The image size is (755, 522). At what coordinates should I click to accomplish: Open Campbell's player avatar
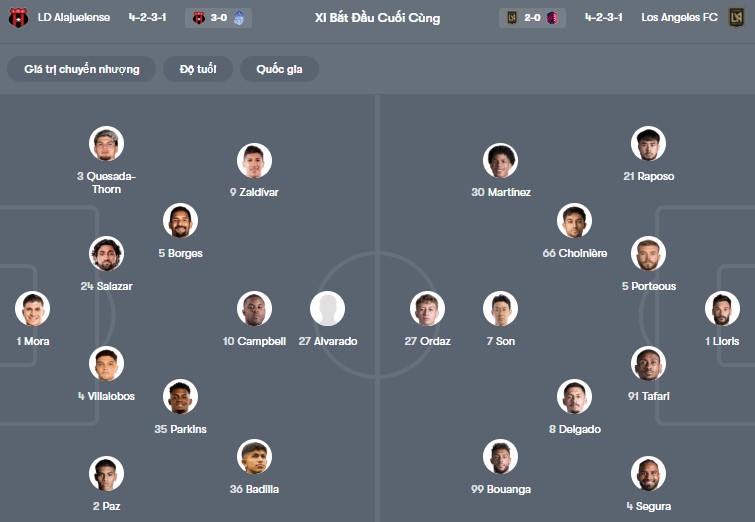254,309
